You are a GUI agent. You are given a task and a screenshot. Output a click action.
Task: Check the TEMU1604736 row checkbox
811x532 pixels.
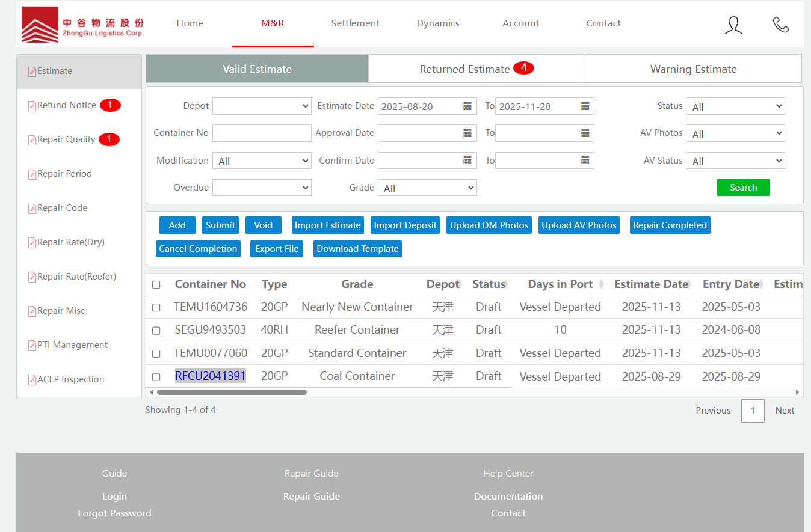(156, 308)
